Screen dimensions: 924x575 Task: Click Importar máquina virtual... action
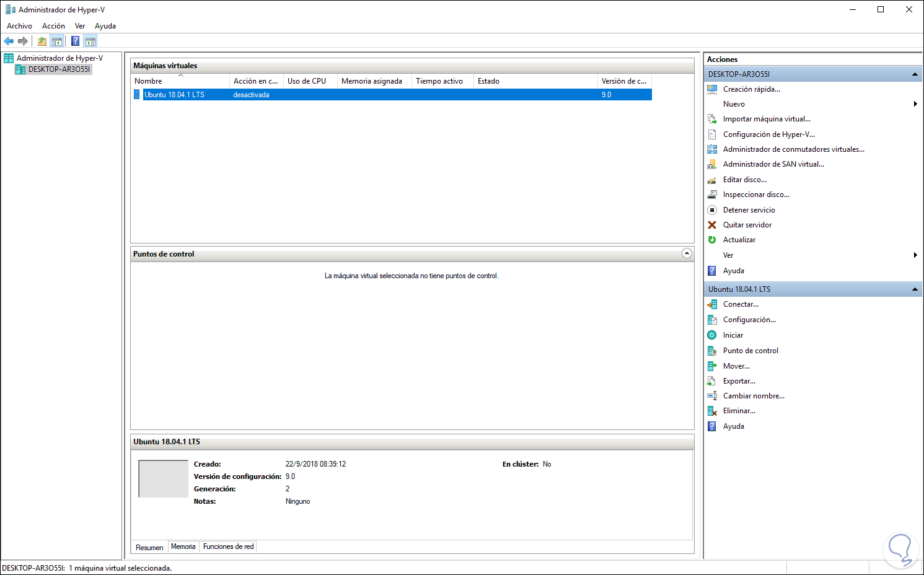click(x=767, y=119)
